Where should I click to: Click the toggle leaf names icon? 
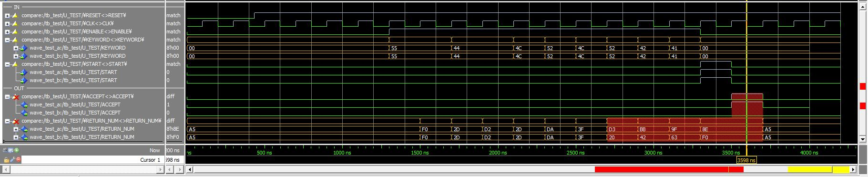(x=5, y=150)
